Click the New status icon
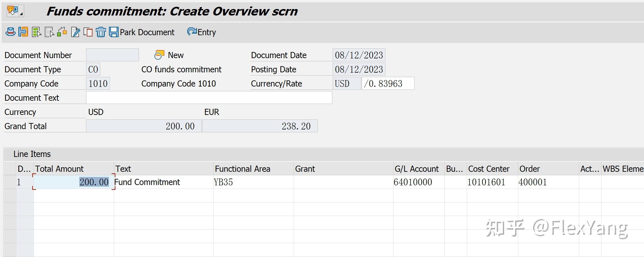The height and width of the screenshot is (257, 644). [x=159, y=55]
